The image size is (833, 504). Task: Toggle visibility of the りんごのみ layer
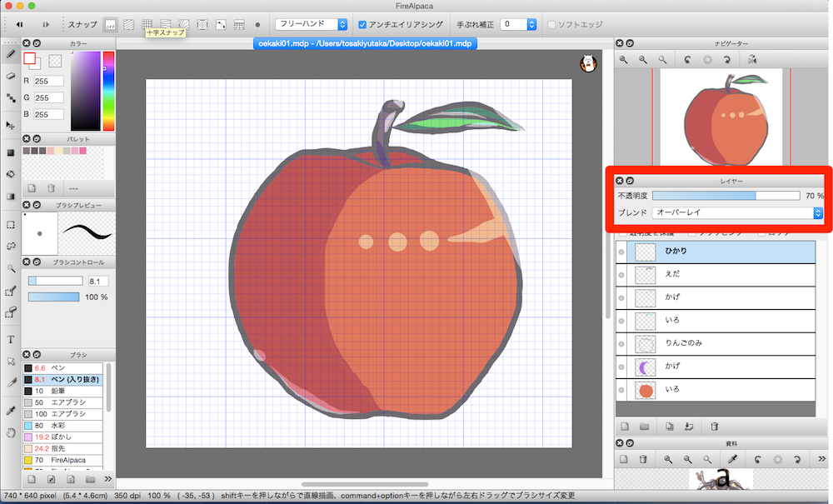pyautogui.click(x=621, y=343)
